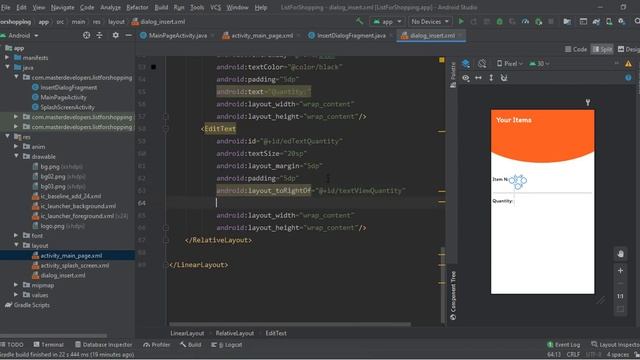Set preview zoom to 1:1
The height and width of the screenshot is (360, 640).
click(620, 296)
